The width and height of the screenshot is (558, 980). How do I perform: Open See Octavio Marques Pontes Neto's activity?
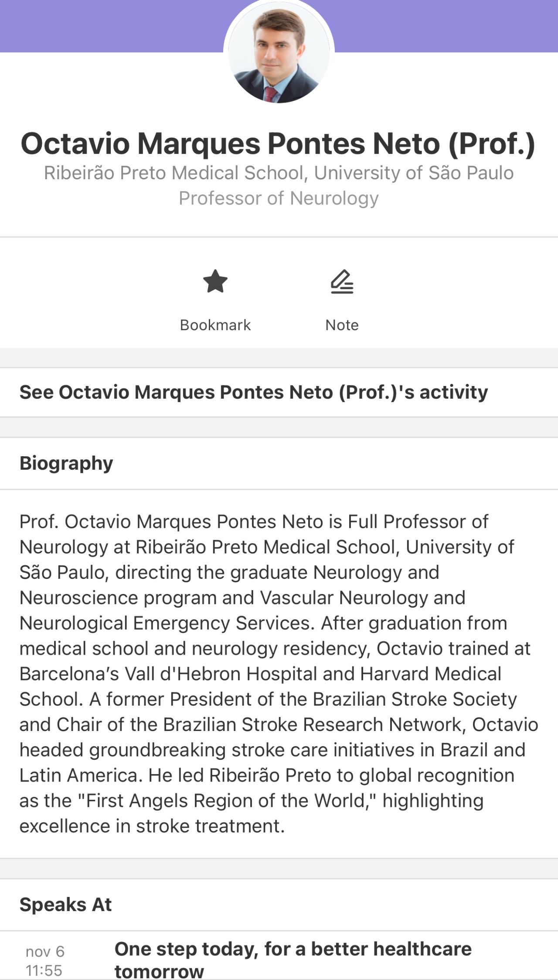(x=254, y=392)
